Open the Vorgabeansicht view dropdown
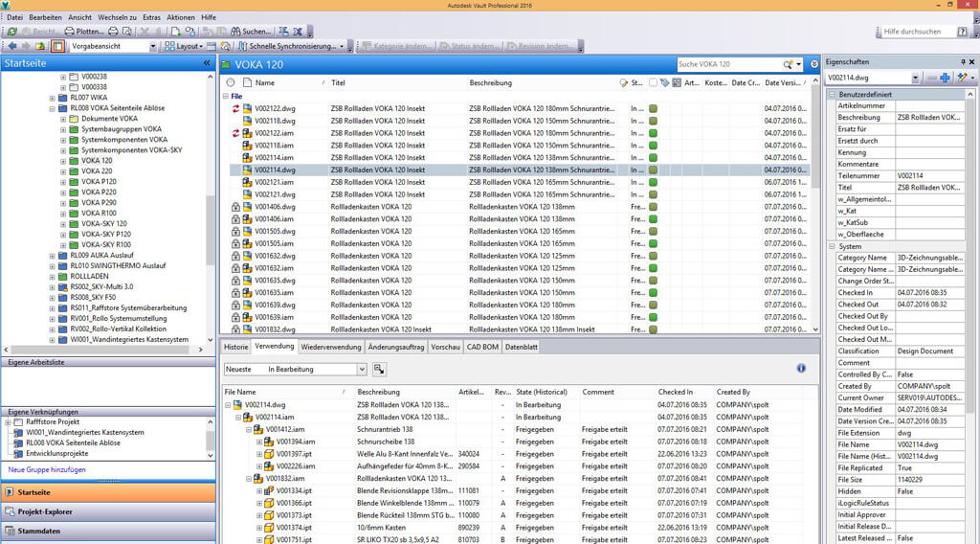This screenshot has height=544, width=980. (152, 46)
